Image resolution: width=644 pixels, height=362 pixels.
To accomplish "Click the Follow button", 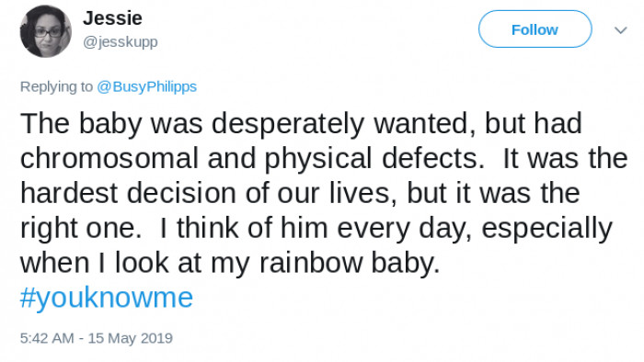I will pos(535,29).
